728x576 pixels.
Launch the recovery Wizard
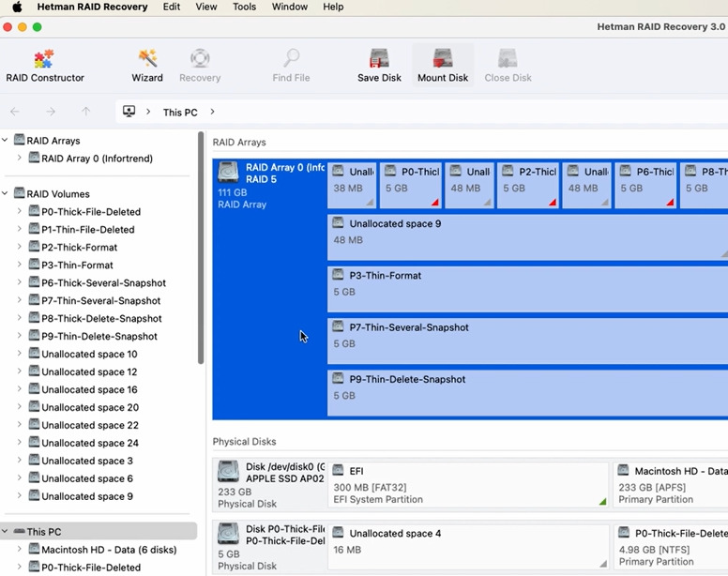coord(147,66)
